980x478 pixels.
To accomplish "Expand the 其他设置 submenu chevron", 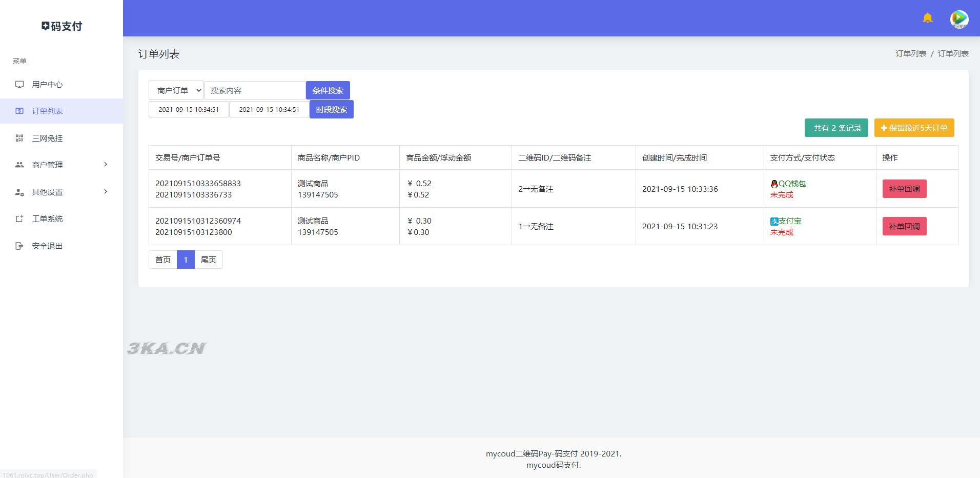I will tap(106, 192).
